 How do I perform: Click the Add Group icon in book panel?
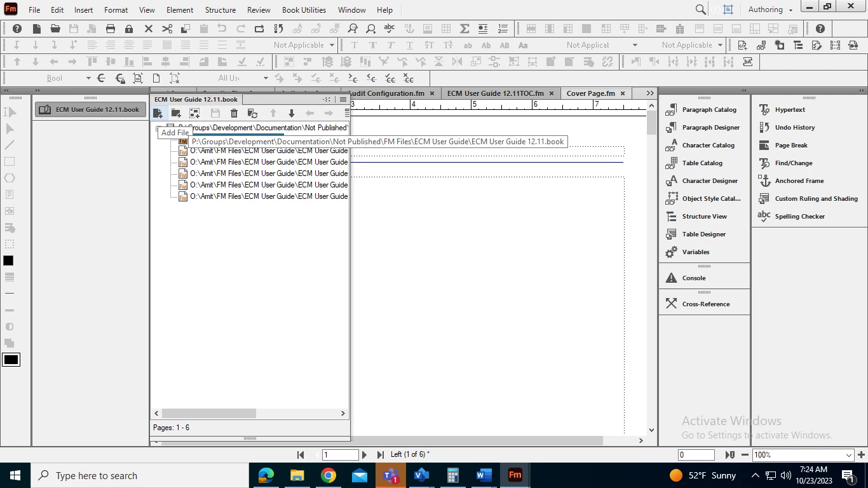194,113
